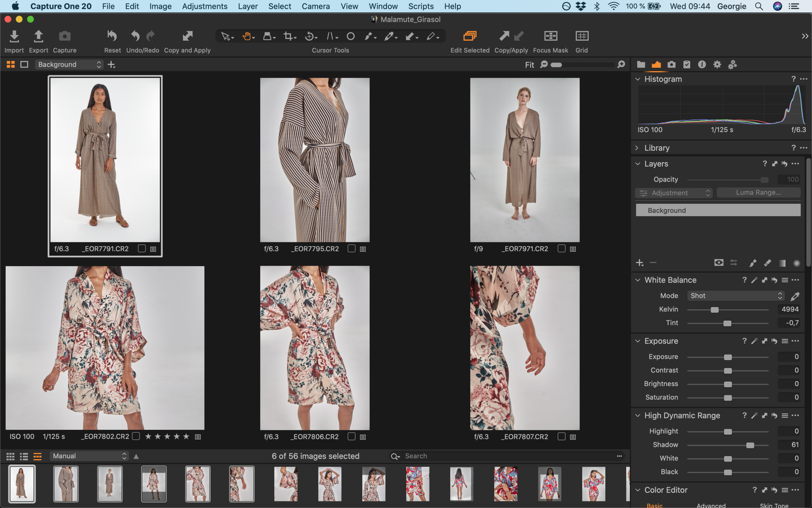Open the Library folder tool tab
The image size is (812, 508).
point(641,65)
